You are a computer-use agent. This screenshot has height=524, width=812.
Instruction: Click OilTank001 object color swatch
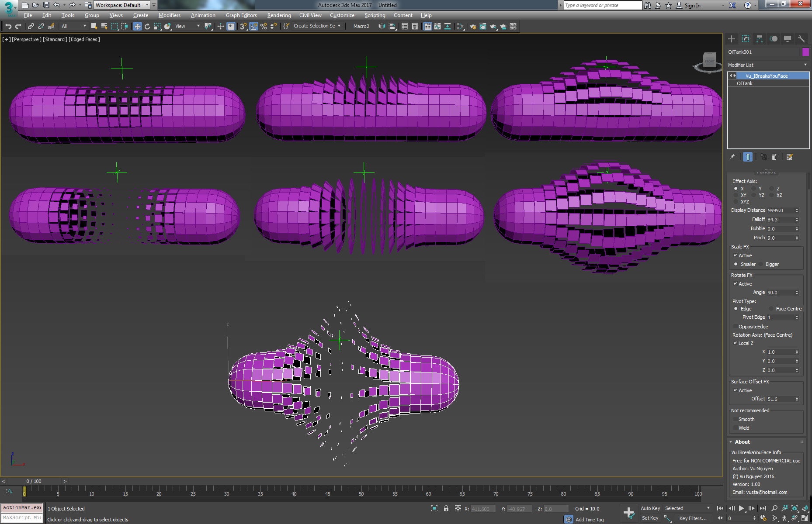click(805, 52)
